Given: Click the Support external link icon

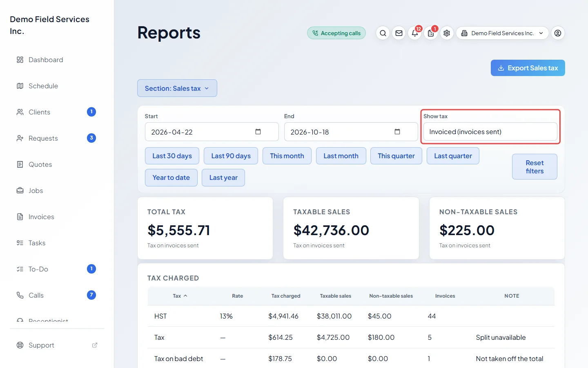Looking at the screenshot, I should click(x=95, y=345).
